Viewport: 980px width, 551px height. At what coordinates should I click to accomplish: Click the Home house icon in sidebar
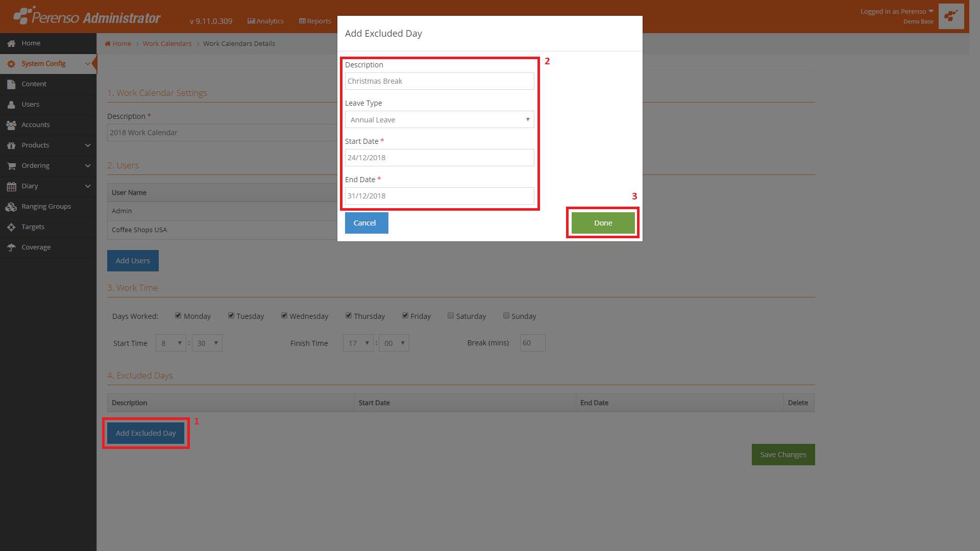tap(11, 43)
